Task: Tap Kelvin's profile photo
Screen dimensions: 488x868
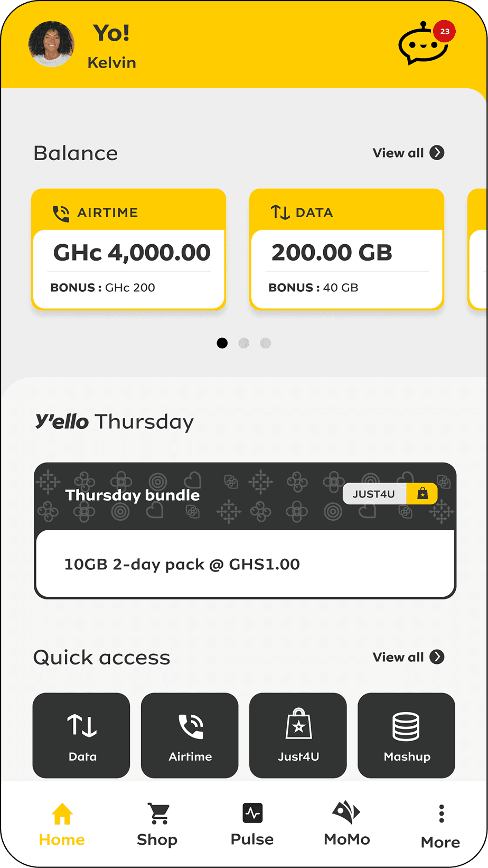Action: pos(51,44)
